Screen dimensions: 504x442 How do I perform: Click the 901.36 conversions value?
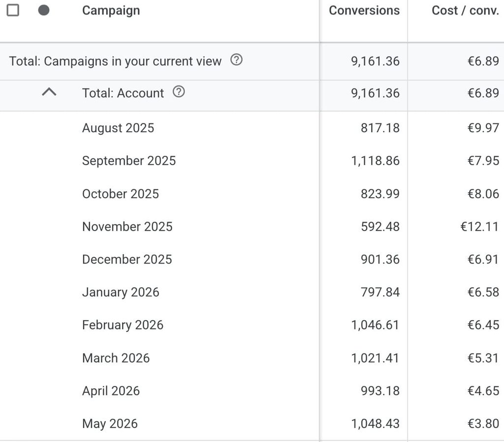(x=380, y=260)
